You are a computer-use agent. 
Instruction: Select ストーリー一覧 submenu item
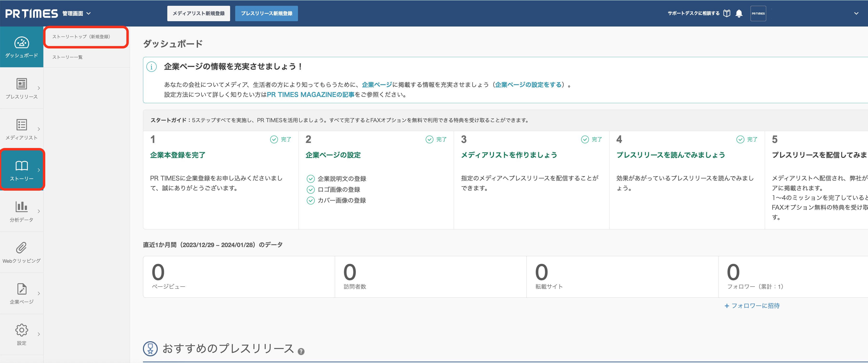(67, 57)
